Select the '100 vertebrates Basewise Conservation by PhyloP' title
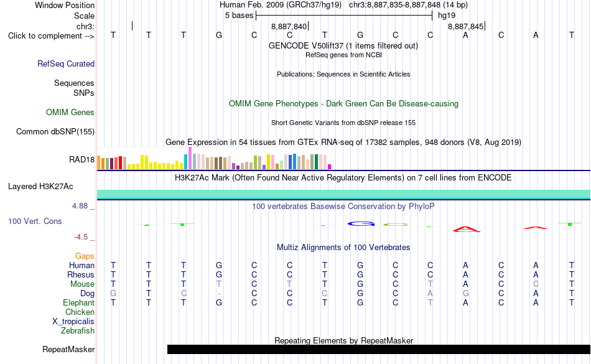The height and width of the screenshot is (364, 591). 343,206
